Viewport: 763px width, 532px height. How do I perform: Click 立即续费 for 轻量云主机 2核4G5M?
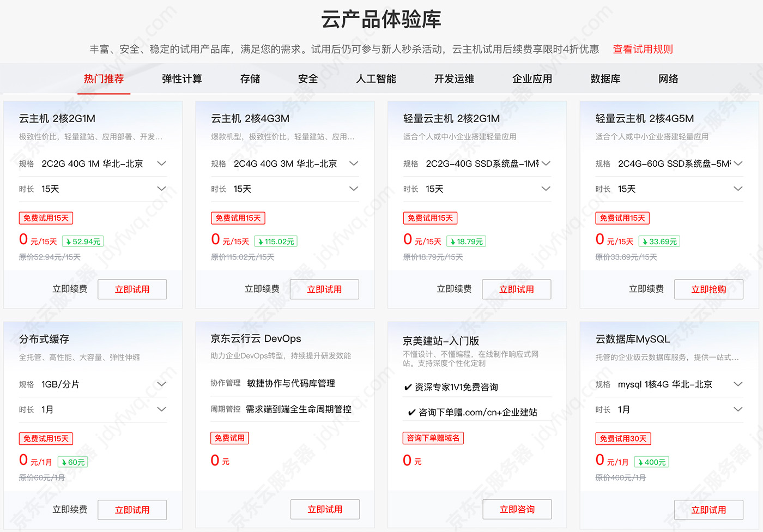(x=646, y=289)
